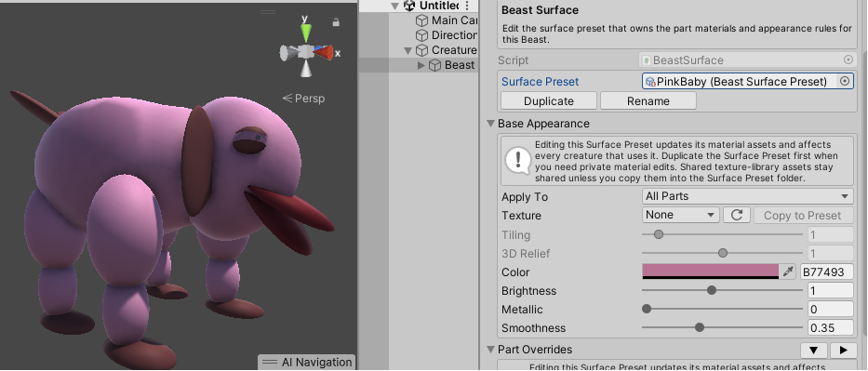This screenshot has height=371, width=868.
Task: Click the Rename button
Action: tap(648, 101)
